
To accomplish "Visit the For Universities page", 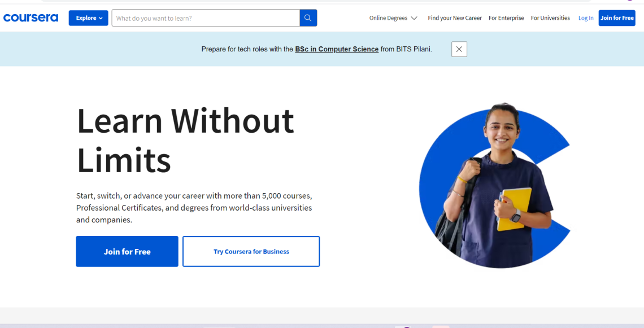I will coord(550,18).
